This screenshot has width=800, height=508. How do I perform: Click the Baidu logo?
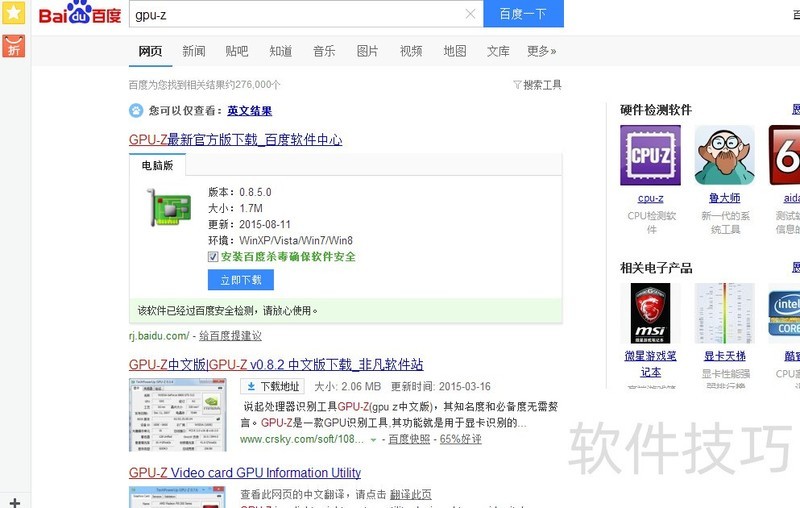click(80, 13)
